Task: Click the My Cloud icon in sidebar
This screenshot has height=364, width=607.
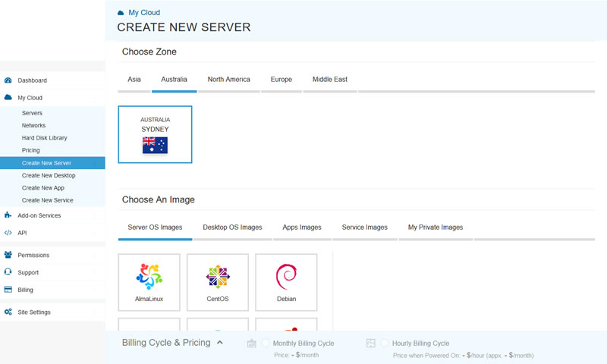Action: pyautogui.click(x=8, y=98)
